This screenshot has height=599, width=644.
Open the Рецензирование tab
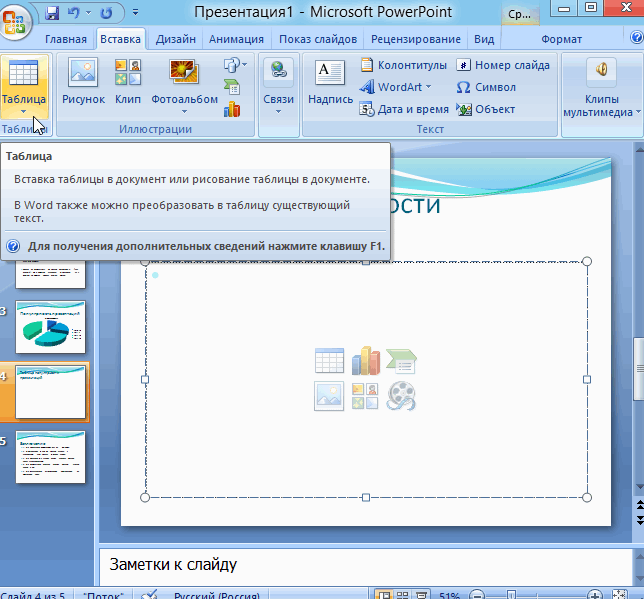pos(416,39)
